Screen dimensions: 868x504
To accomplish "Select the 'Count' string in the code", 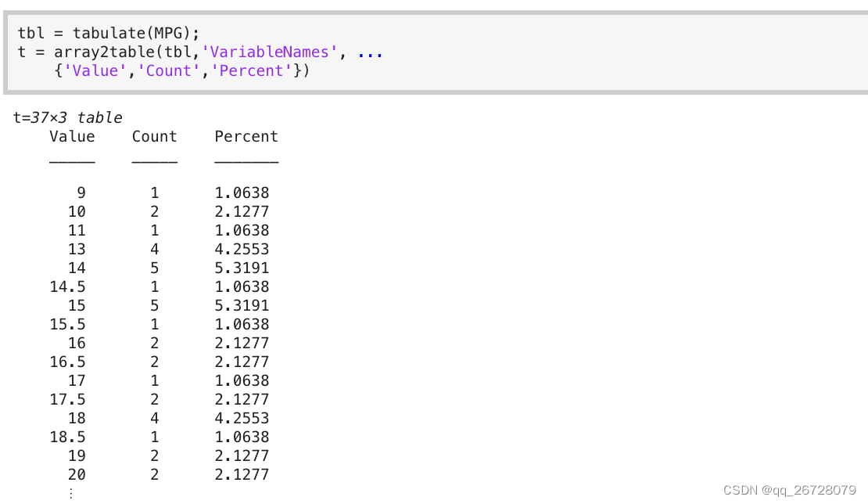I will tap(168, 71).
